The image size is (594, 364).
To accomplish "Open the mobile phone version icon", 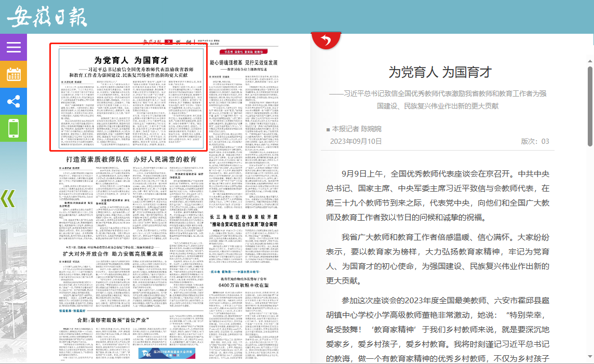I will 14,128.
